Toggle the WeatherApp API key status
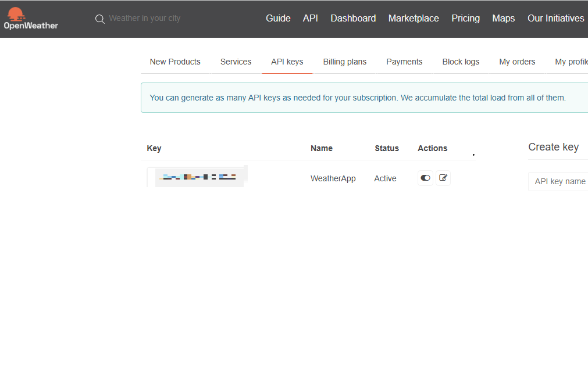The image size is (588, 380). point(425,178)
